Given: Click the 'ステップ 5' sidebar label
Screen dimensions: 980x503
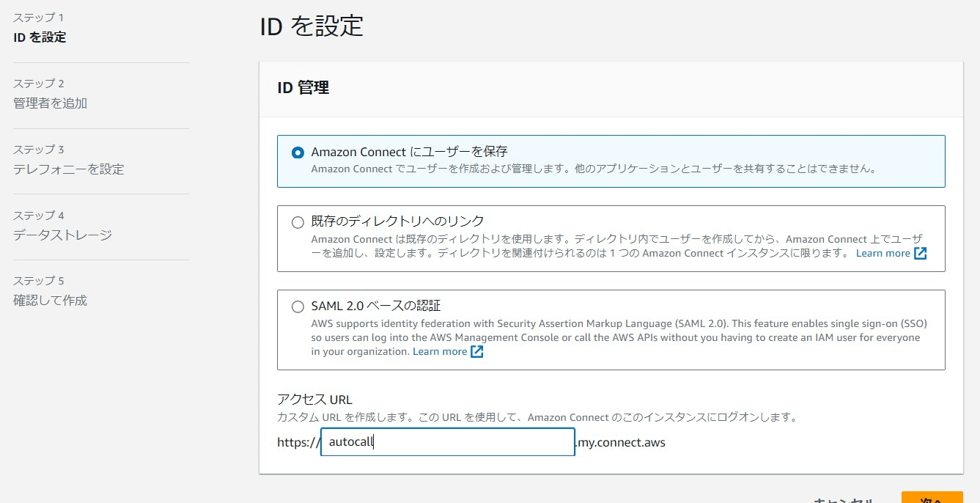Looking at the screenshot, I should pyautogui.click(x=39, y=281).
